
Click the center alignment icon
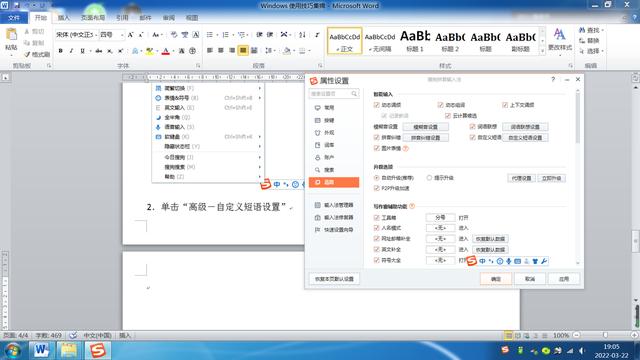[221, 51]
